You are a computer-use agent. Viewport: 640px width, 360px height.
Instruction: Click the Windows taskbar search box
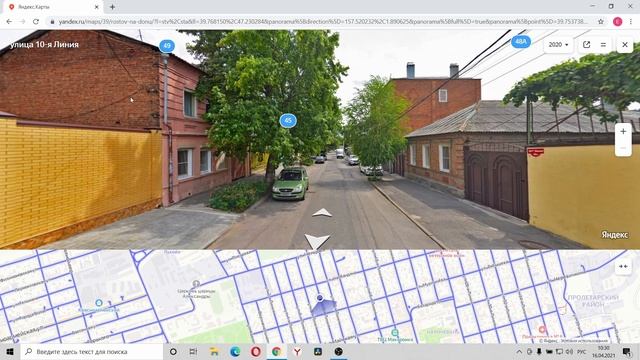click(92, 351)
